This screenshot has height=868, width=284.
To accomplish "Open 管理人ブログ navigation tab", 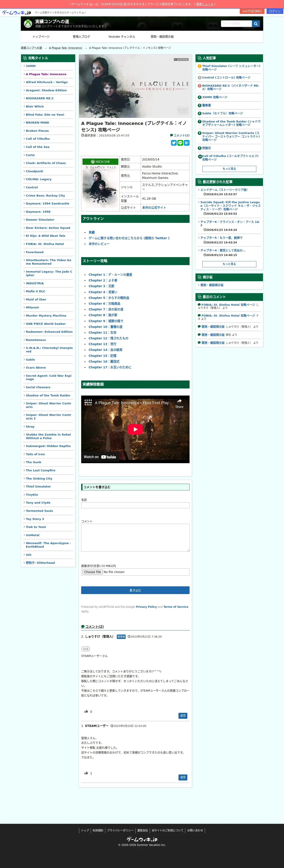I will 81,37.
